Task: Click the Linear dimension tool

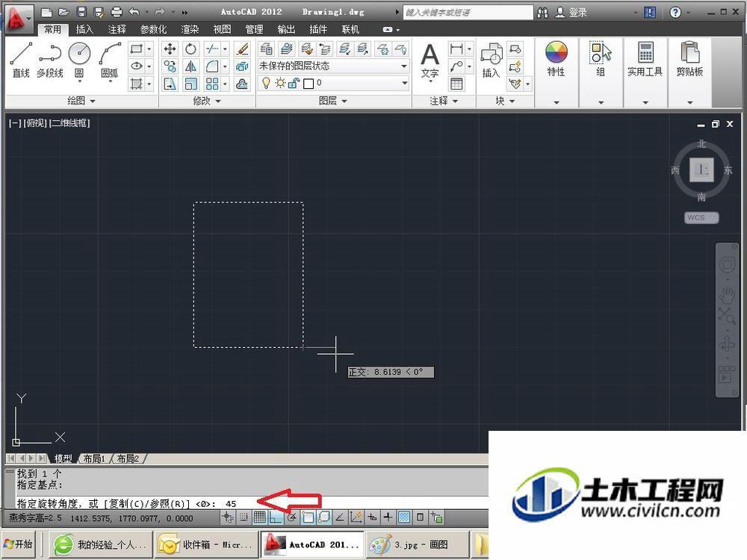Action: pos(456,49)
